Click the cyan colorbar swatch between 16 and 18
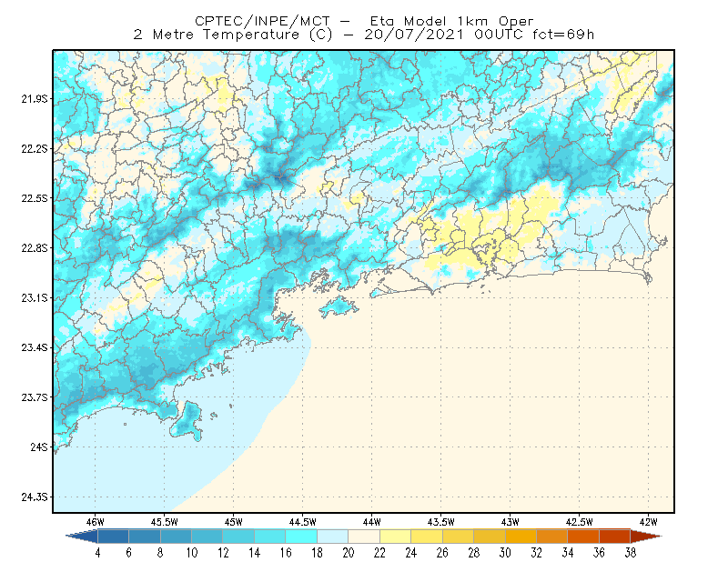The image size is (728, 562). click(301, 537)
